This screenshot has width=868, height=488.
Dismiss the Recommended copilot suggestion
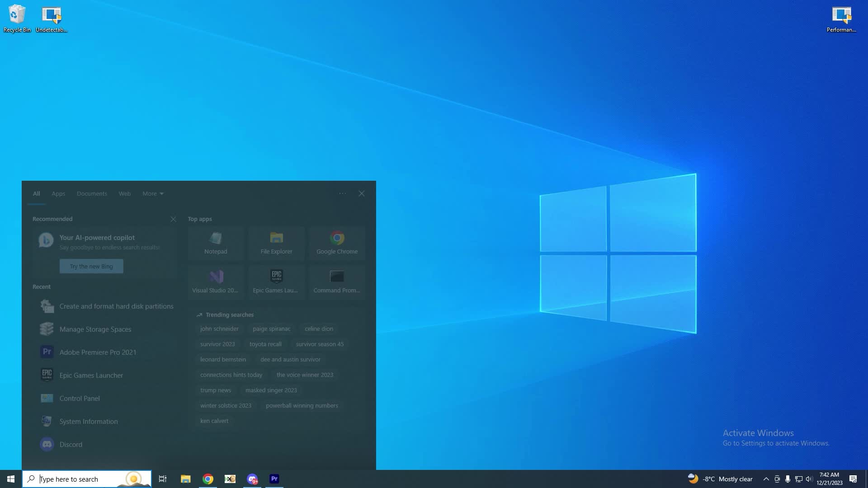[173, 219]
